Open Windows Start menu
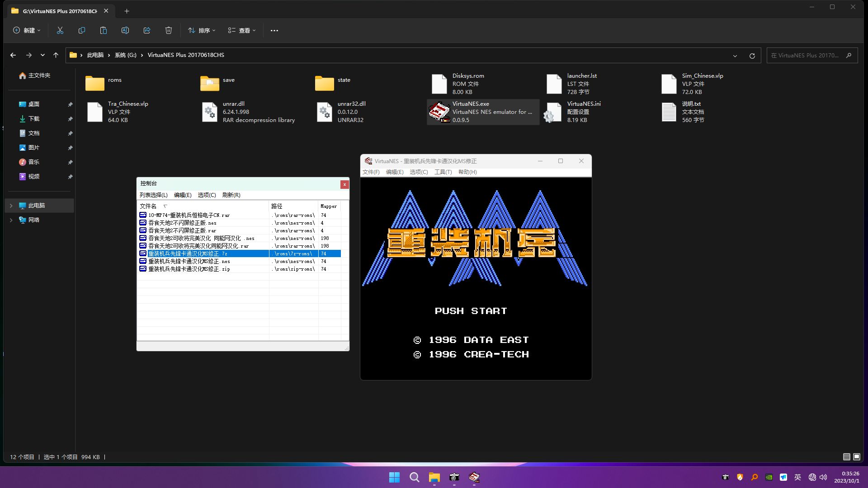Viewport: 868px width, 488px height. point(394,477)
